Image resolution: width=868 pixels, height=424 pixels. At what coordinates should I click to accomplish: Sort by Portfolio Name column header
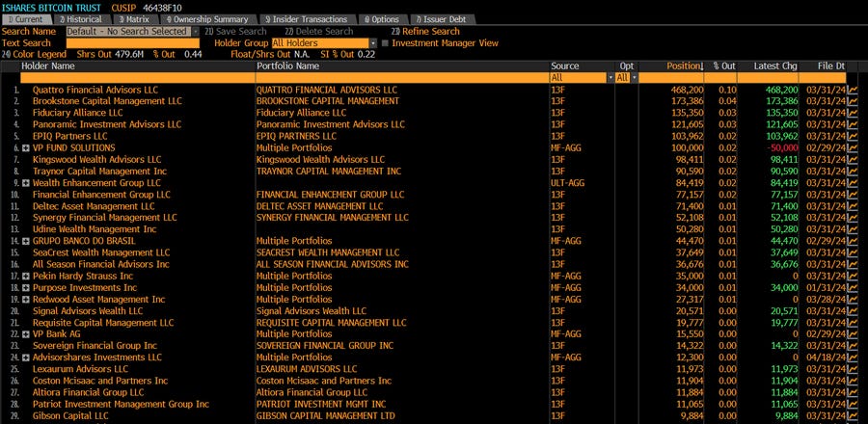point(287,66)
